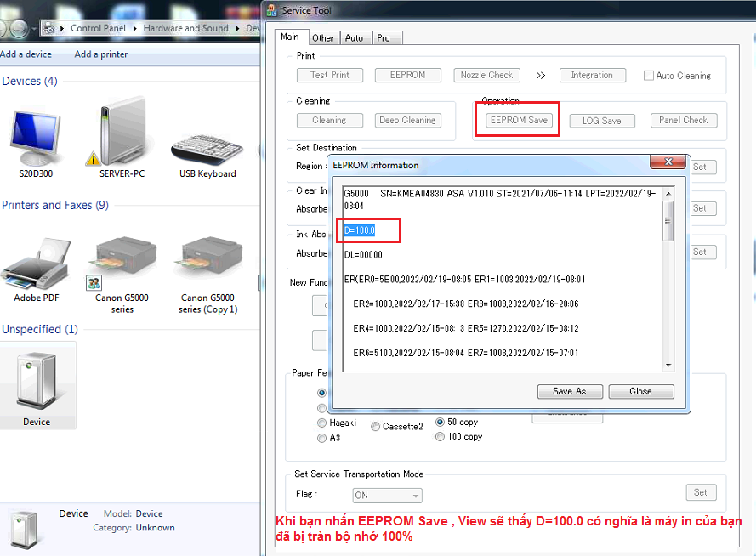Select the Hagaki paper option

[x=321, y=423]
